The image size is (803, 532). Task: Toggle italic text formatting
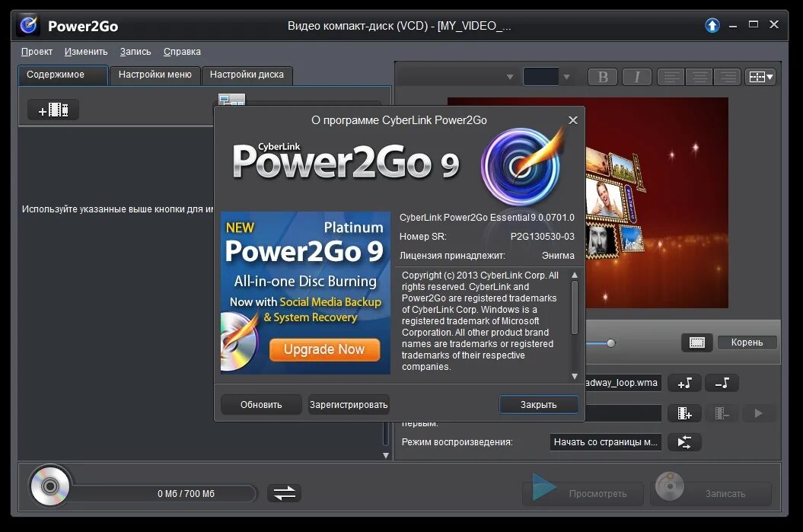click(x=636, y=77)
